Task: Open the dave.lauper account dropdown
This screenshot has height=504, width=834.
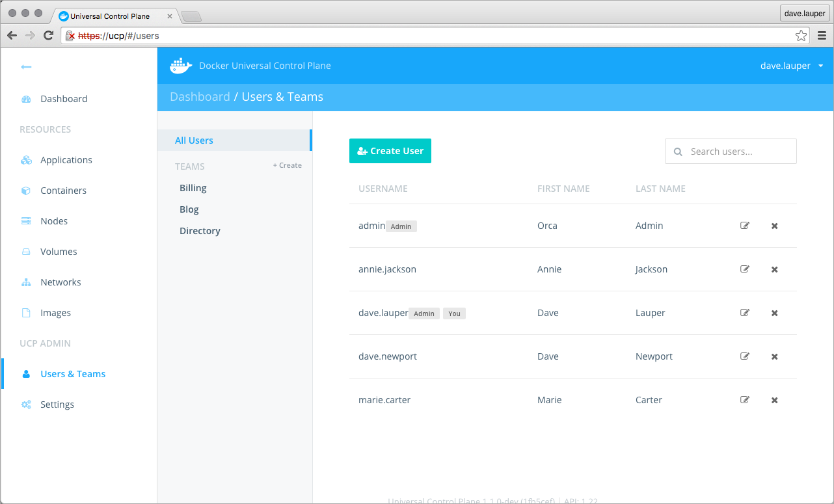Action: point(791,66)
